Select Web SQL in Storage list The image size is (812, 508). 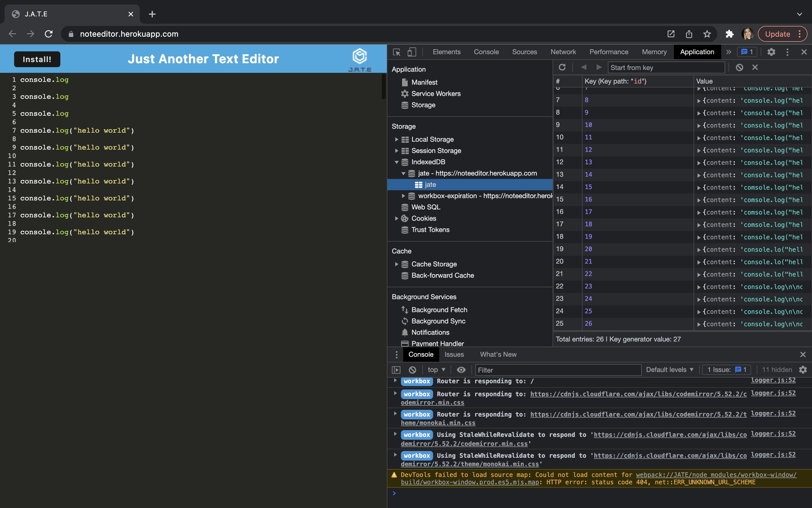coord(425,207)
